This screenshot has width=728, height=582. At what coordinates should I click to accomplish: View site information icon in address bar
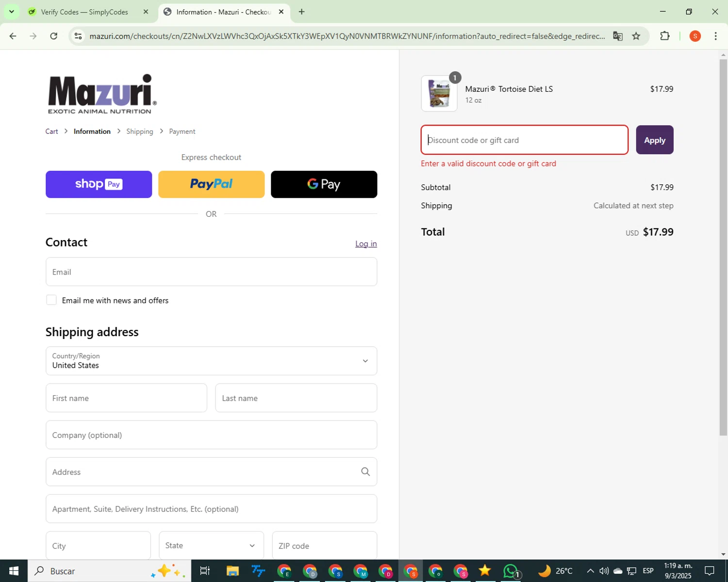pyautogui.click(x=78, y=36)
